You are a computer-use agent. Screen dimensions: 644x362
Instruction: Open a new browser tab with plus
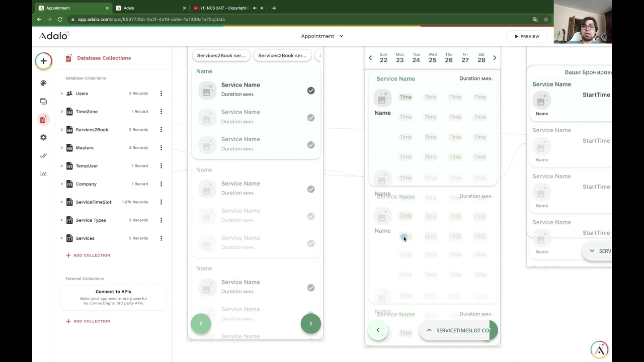point(274,8)
